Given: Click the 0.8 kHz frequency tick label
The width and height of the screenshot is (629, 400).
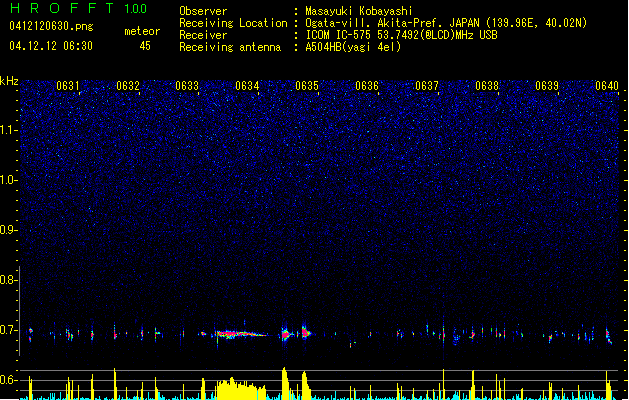Looking at the screenshot, I should pyautogui.click(x=8, y=280).
